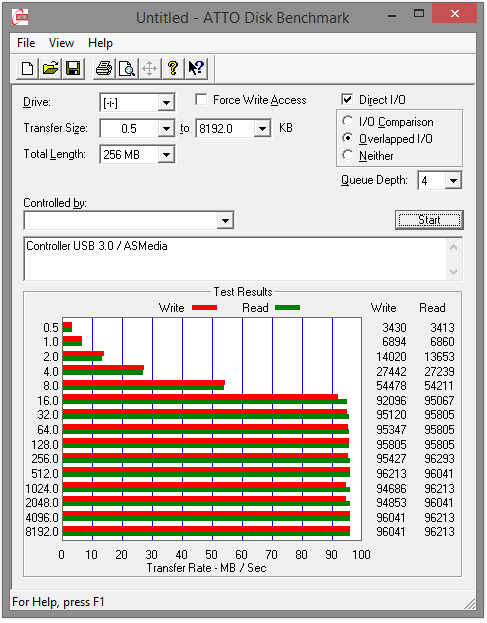The width and height of the screenshot is (487, 623).
Task: Uncheck the Direct I/O checkbox
Action: [347, 99]
